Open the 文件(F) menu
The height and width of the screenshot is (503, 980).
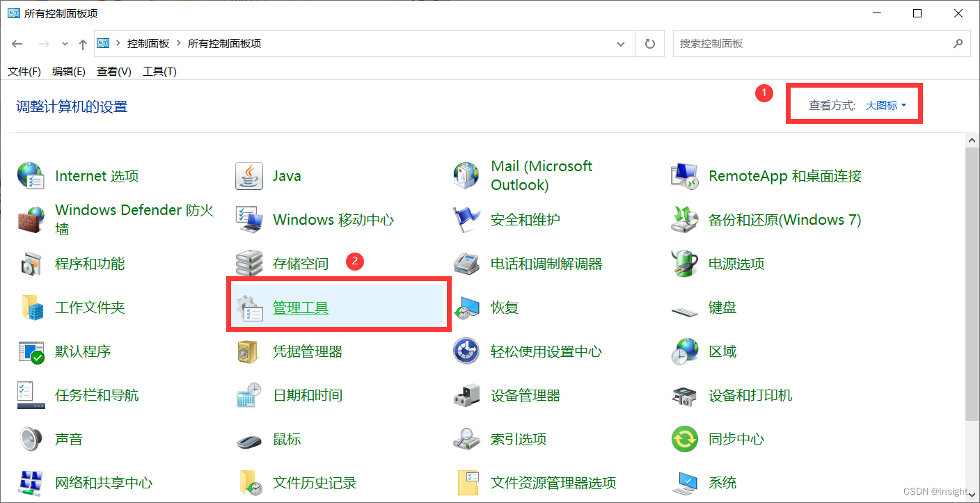point(24,72)
